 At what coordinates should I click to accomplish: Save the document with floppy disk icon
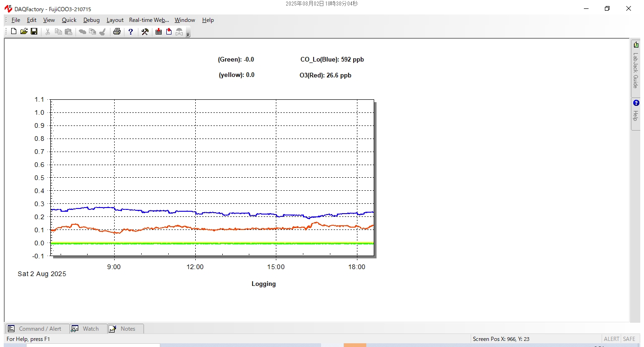click(x=34, y=31)
